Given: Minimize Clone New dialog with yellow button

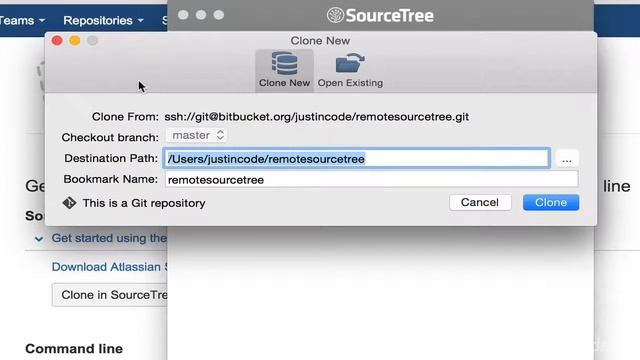Looking at the screenshot, I should point(75,40).
